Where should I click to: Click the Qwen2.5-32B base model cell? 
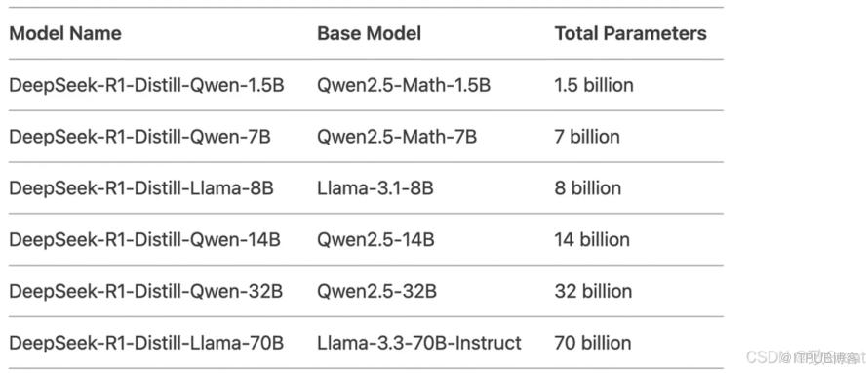coord(377,291)
